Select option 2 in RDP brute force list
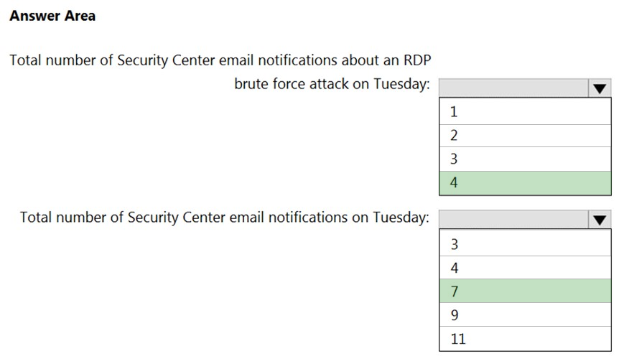The image size is (624, 364). [525, 136]
